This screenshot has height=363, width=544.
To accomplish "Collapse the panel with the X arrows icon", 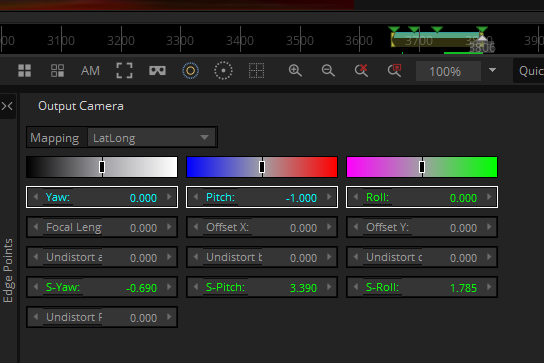I will point(7,106).
